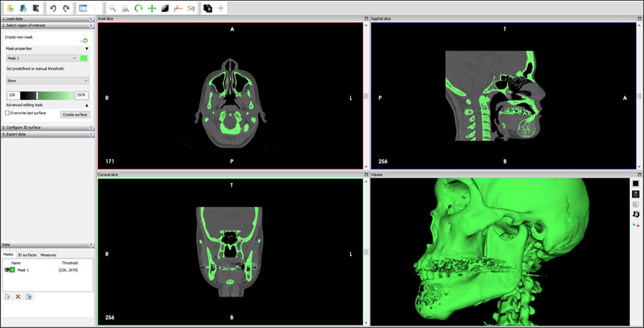This screenshot has width=644, height=328.
Task: Pick the linear measure ruler tool
Action: [x=178, y=8]
